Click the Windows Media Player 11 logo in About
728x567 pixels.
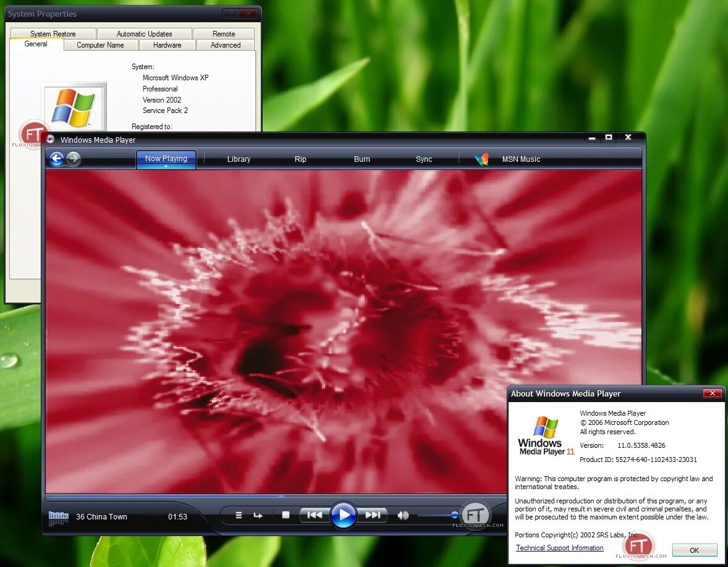pyautogui.click(x=546, y=435)
